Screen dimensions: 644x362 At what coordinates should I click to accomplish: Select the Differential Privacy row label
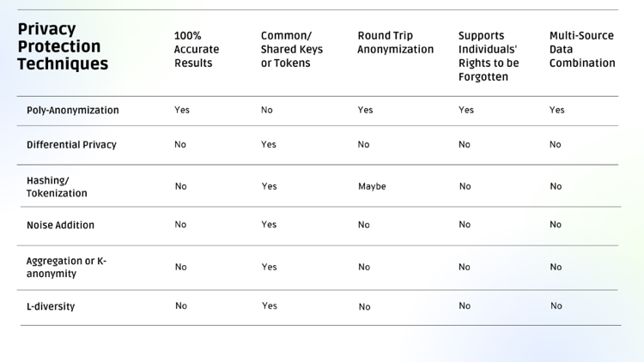click(71, 145)
